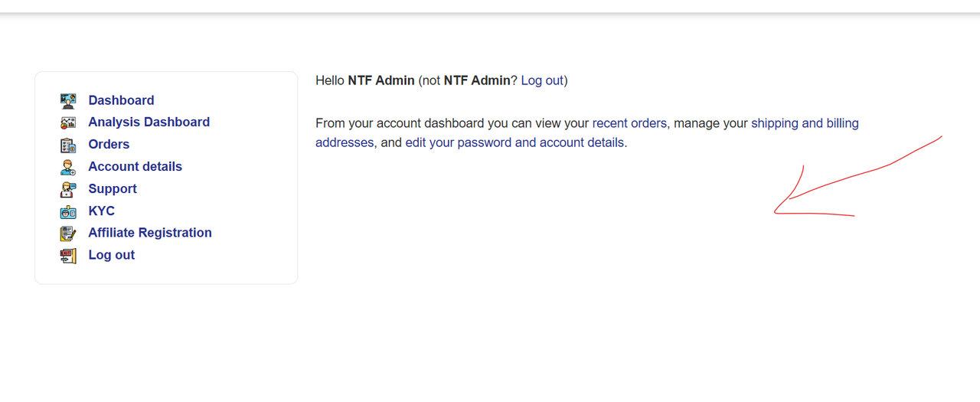The width and height of the screenshot is (980, 402).
Task: Open the Analysis Dashboard menu item
Action: (149, 122)
